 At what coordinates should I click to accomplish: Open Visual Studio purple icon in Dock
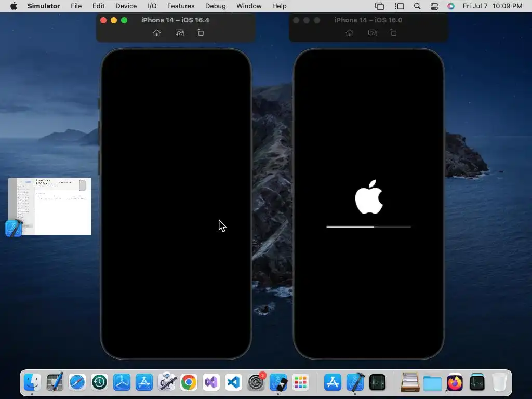coord(211,382)
